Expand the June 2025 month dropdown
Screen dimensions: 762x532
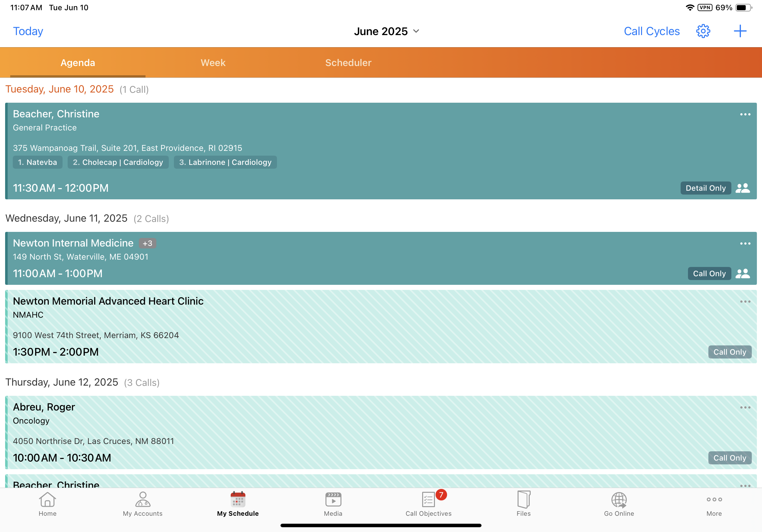pos(387,31)
